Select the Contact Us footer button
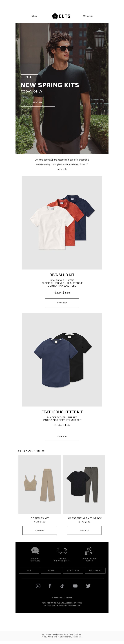 (73, 570)
